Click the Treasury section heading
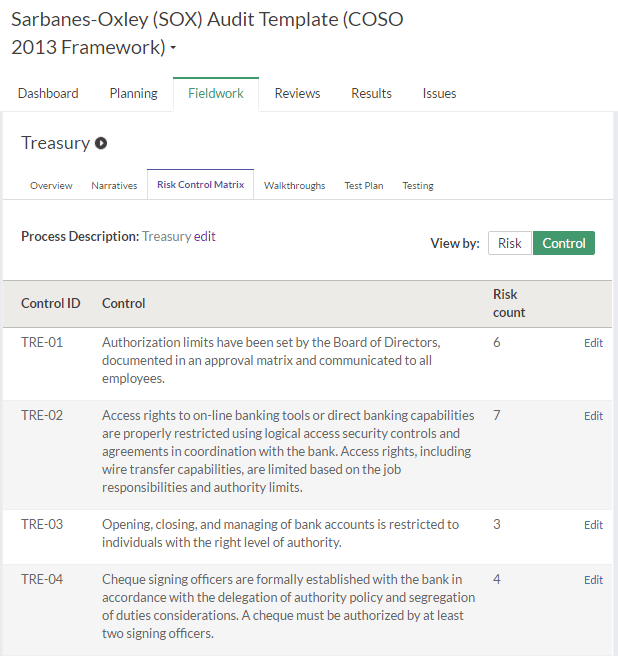Screen dimensions: 618x656 tap(55, 143)
